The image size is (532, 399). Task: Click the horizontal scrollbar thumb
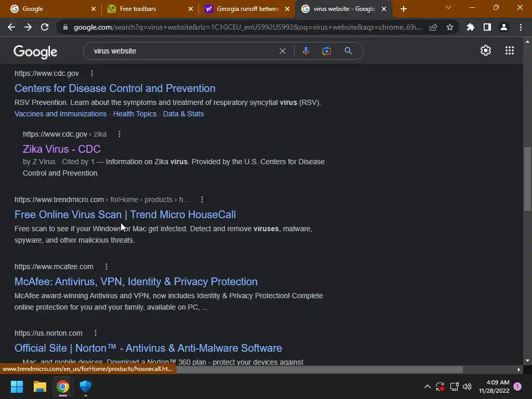[319, 369]
